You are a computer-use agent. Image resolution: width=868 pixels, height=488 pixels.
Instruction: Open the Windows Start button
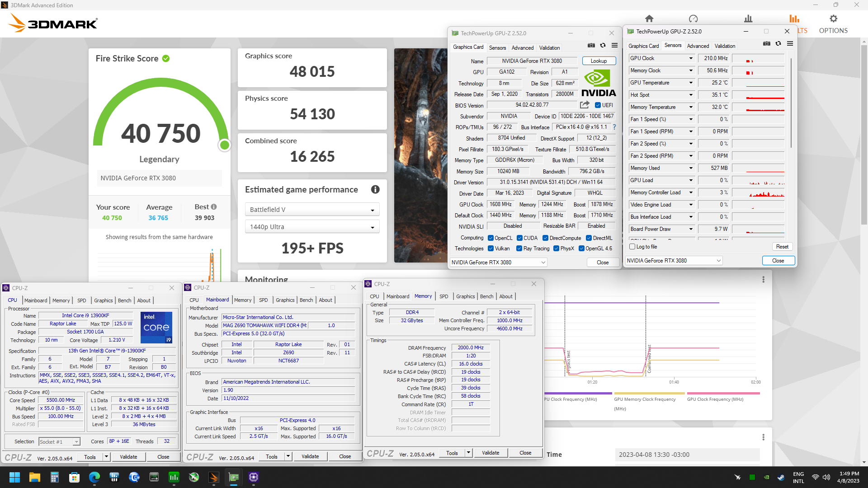(x=14, y=477)
